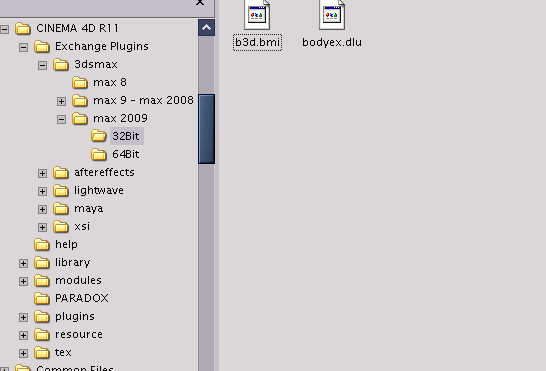
Task: Click the Exchange Plugins folder icon
Action: (x=42, y=47)
